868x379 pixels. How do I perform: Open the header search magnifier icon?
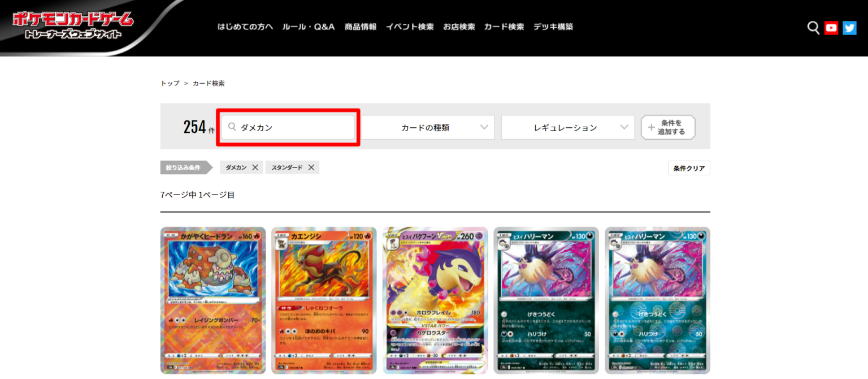(813, 28)
